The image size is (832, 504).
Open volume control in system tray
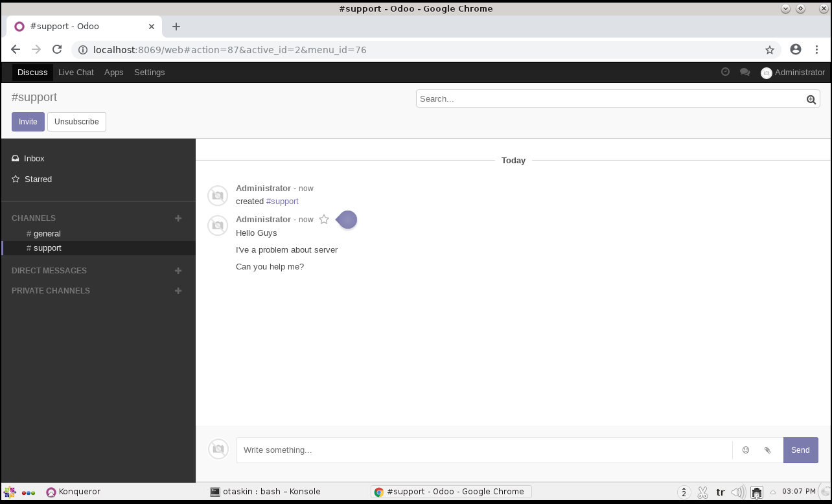(x=737, y=492)
